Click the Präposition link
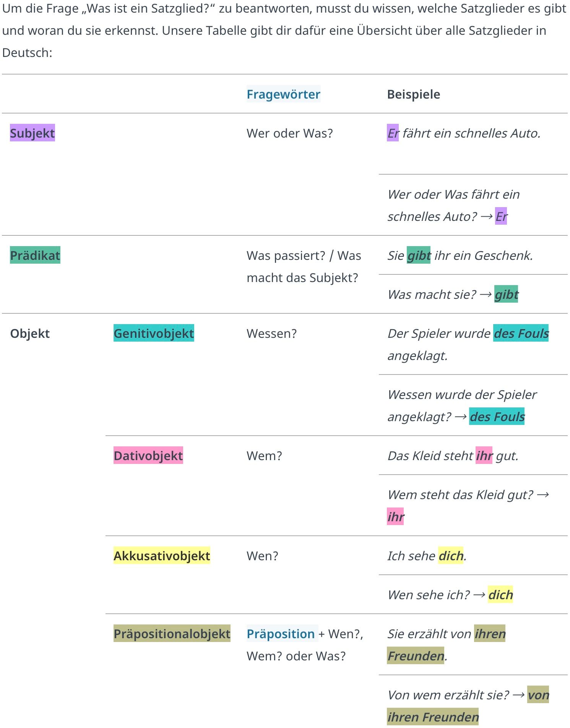Viewport: 570px width, 728px height. 281,634
